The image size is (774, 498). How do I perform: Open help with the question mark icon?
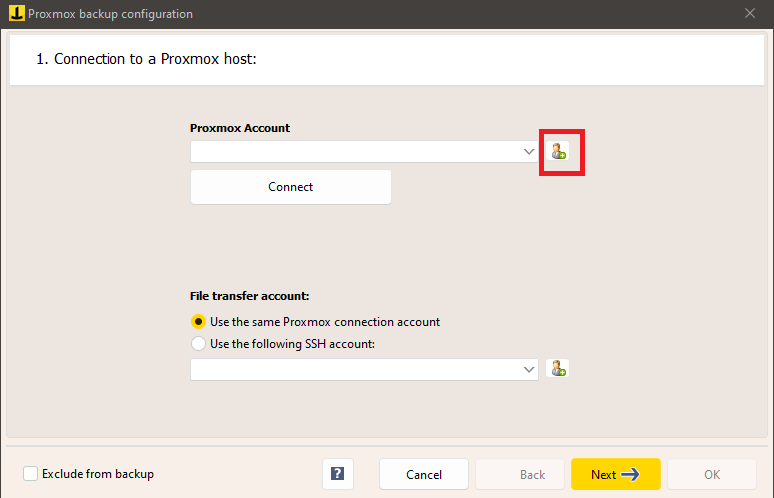point(338,474)
